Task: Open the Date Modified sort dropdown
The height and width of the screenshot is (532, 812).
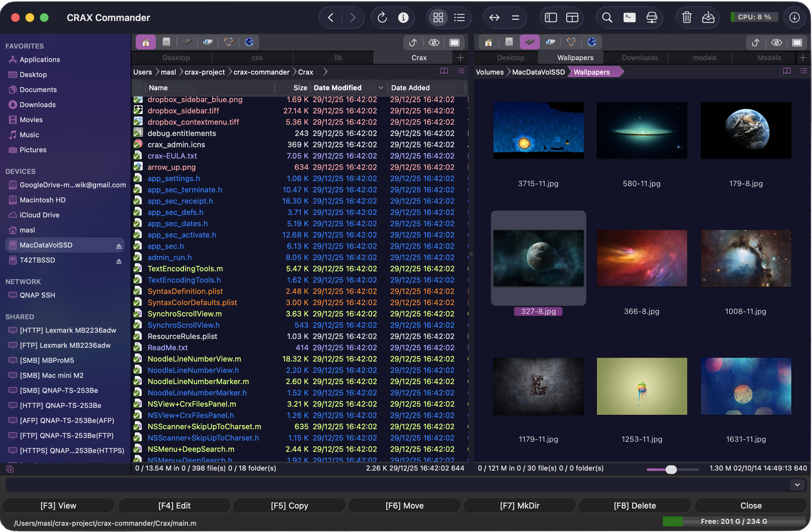Action: click(x=381, y=88)
